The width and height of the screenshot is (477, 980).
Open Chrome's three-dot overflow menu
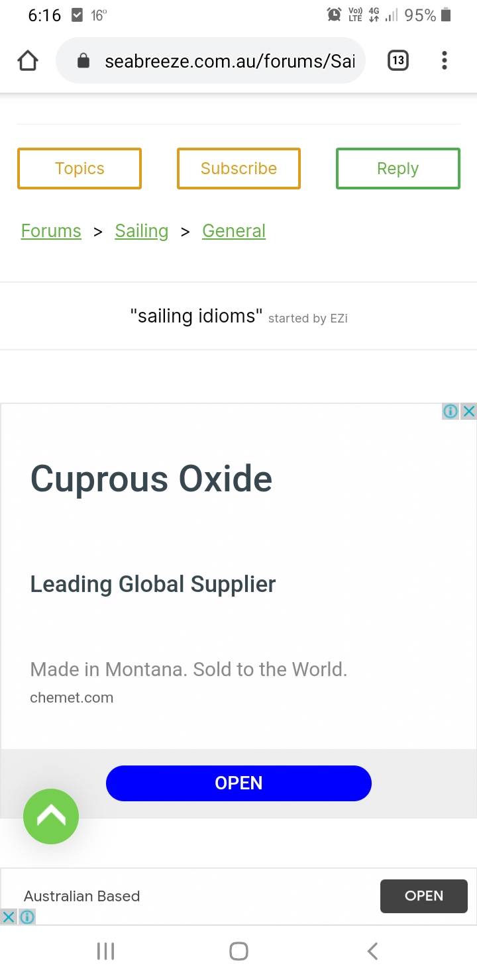click(x=444, y=61)
